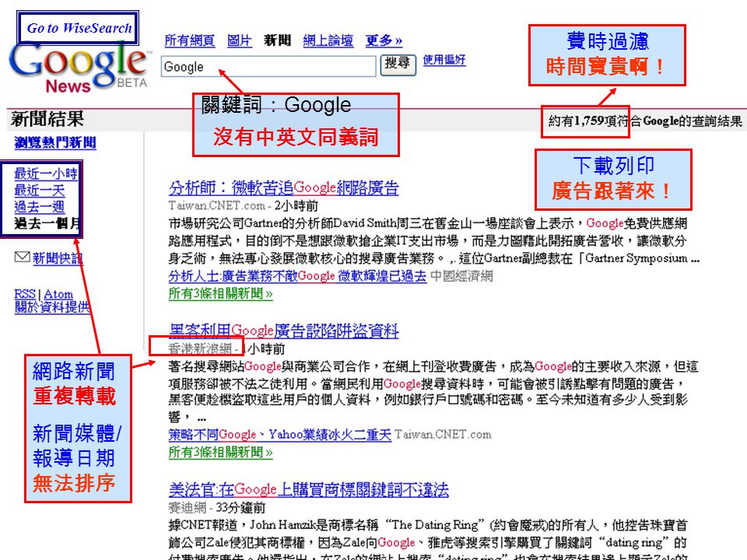The image size is (747, 560).
Task: Filter news to 最近一天
Action: 39,190
